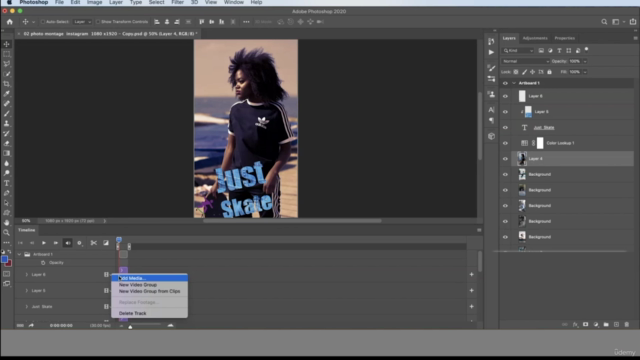Collapse Artboard 1 in the Layers panel
Screen dimensions: 640x360
(514, 83)
